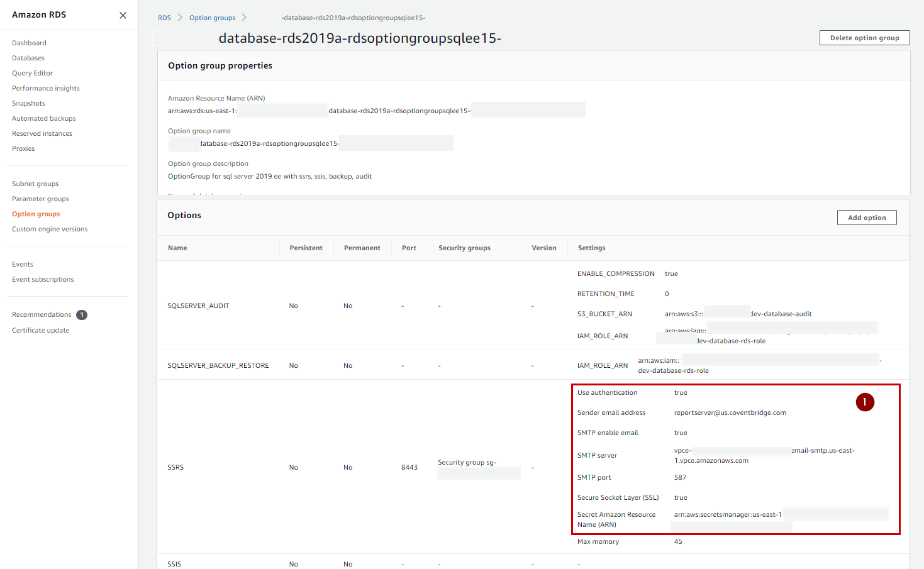Navigate to Databases
Viewport: 924px width, 569px height.
[x=28, y=57]
